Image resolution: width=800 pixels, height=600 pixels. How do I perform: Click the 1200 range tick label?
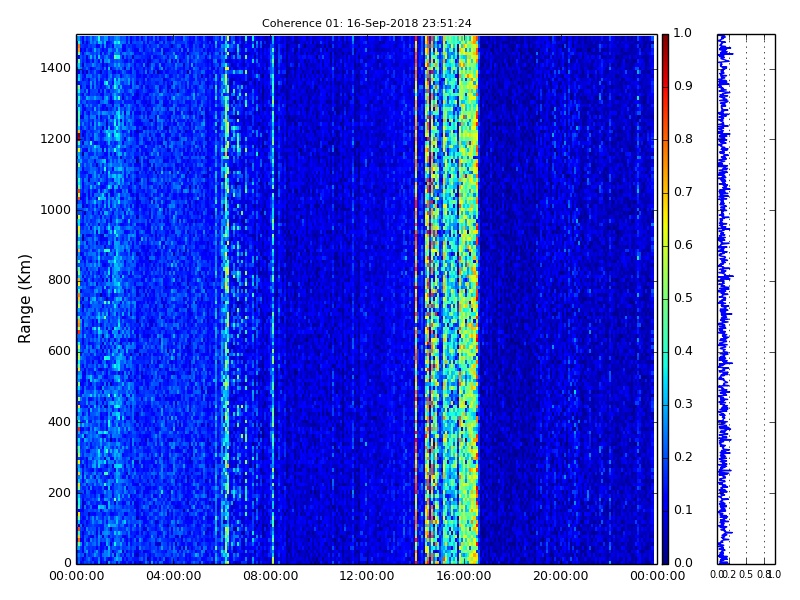pyautogui.click(x=55, y=139)
